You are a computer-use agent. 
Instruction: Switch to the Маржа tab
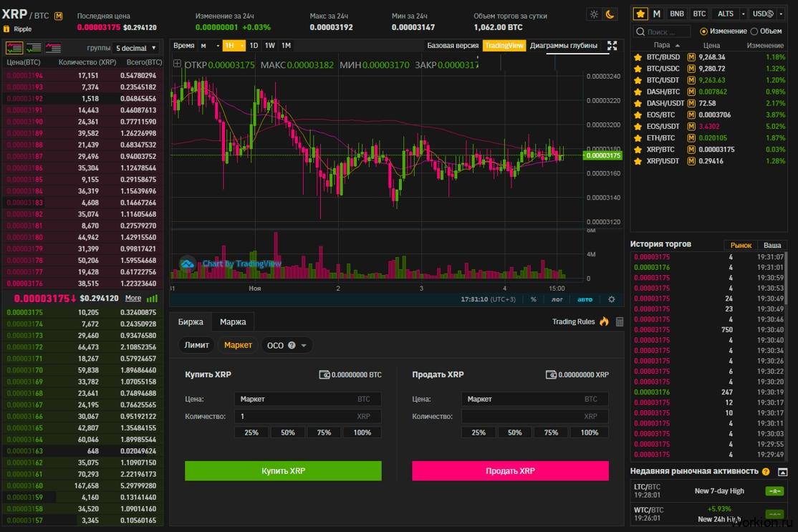[x=233, y=322]
